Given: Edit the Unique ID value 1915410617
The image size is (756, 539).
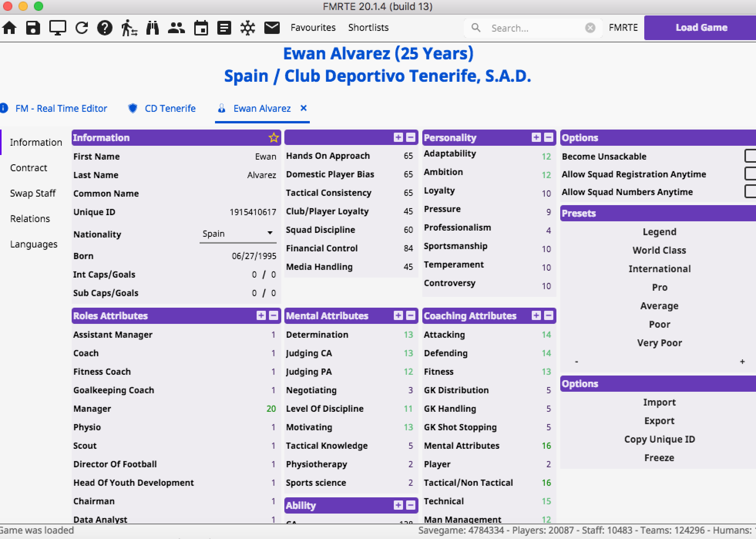Looking at the screenshot, I should coord(253,212).
